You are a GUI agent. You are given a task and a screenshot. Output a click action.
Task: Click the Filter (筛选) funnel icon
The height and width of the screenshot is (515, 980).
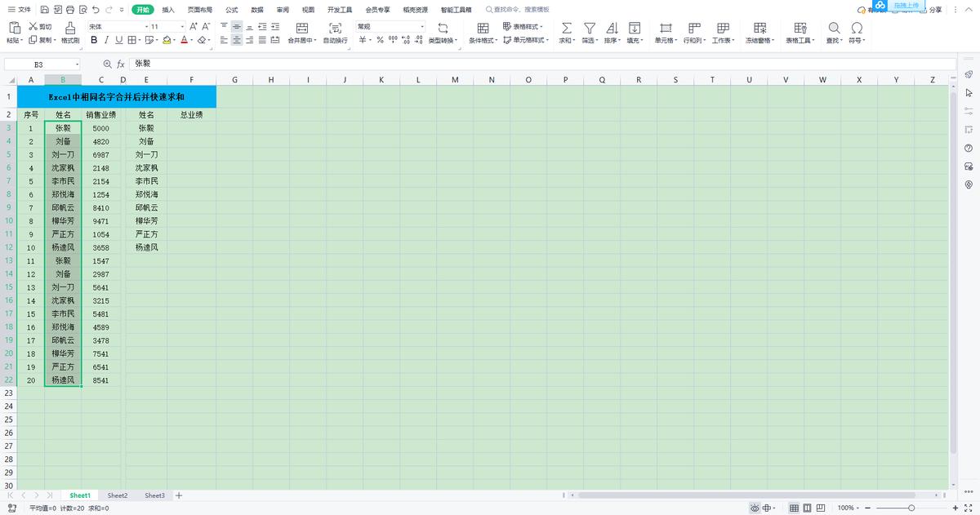click(589, 28)
